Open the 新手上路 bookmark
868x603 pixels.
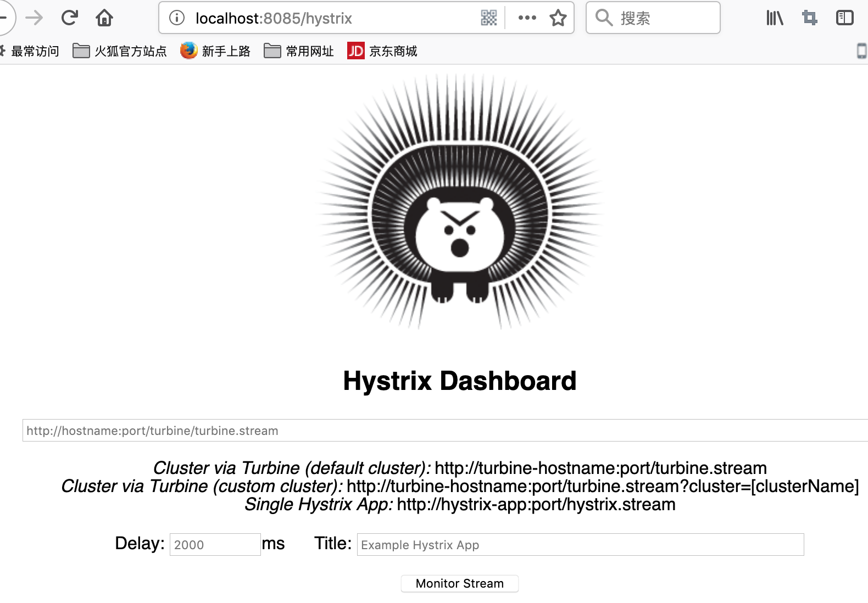point(215,51)
